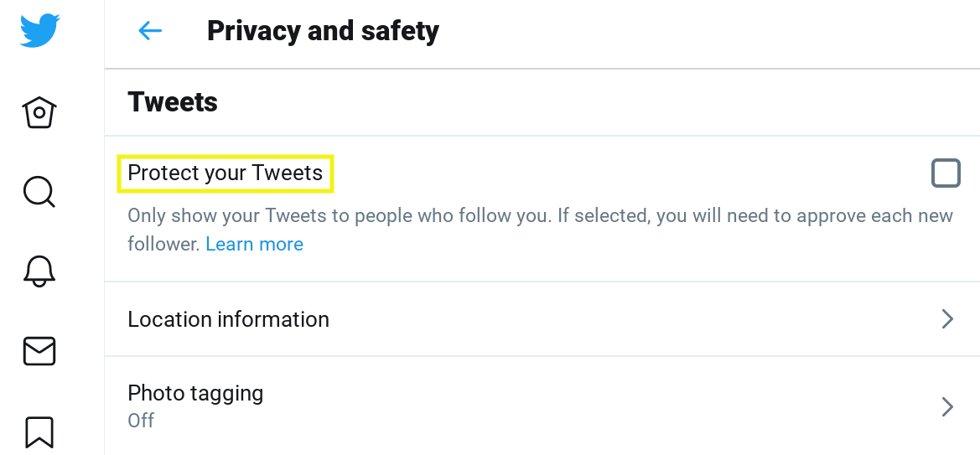Click the Protect your Tweets label
Image resolution: width=980 pixels, height=455 pixels.
click(x=225, y=173)
